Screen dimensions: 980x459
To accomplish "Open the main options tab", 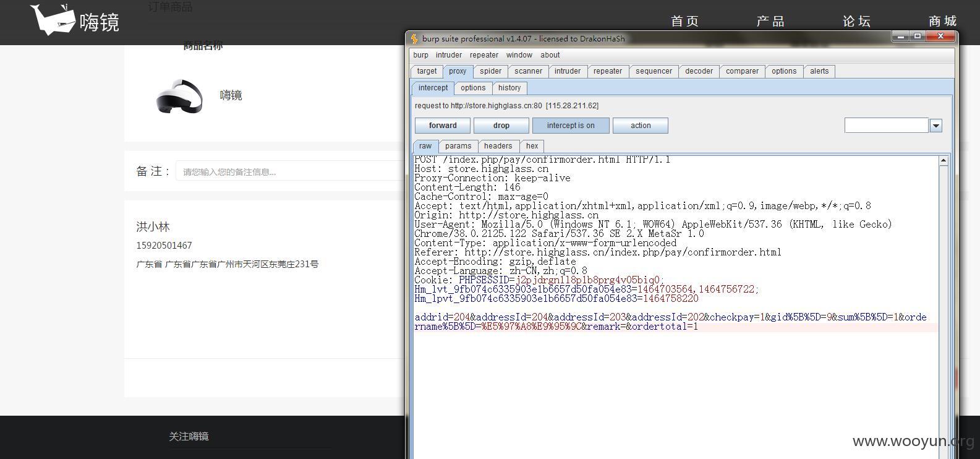I will coord(784,71).
